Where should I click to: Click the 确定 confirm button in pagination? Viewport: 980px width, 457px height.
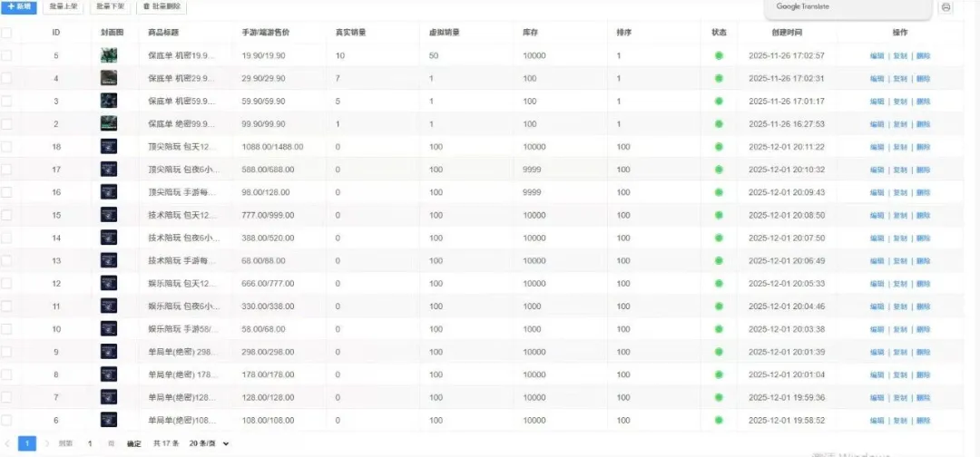[x=133, y=443]
